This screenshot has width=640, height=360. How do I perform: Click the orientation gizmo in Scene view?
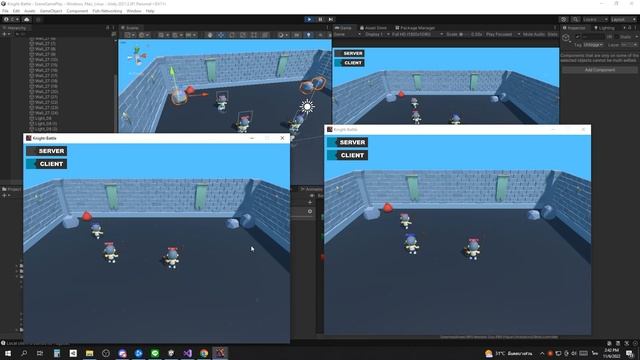(x=137, y=56)
